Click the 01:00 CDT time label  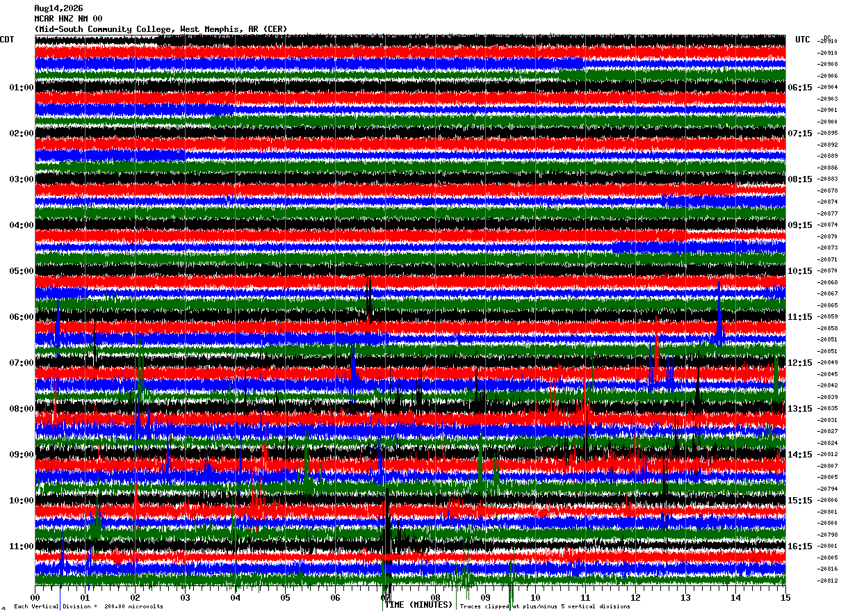(22, 88)
